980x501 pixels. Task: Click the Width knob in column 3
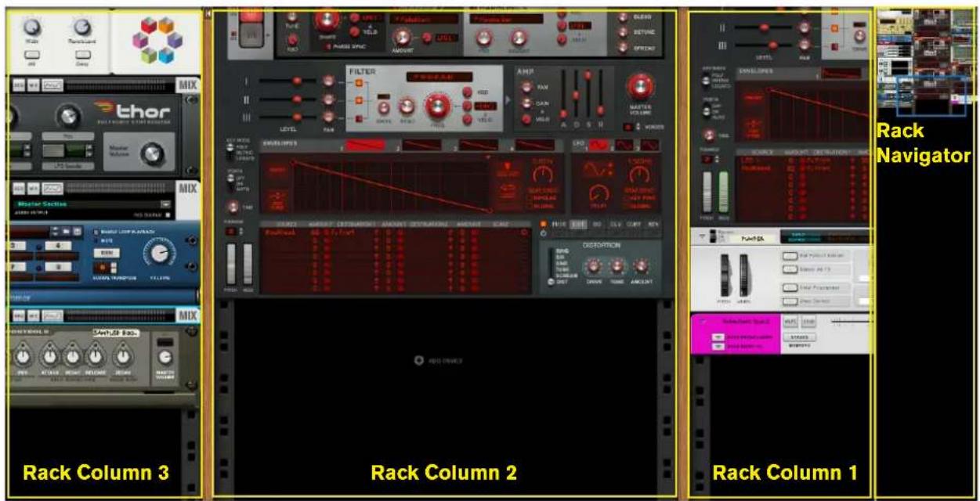coord(34,29)
